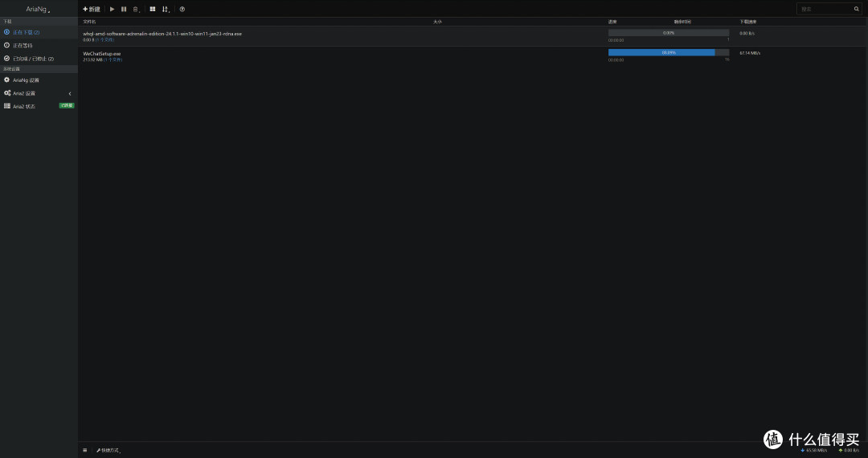Sort by the 剩余时间 remaining time column header

(x=682, y=22)
